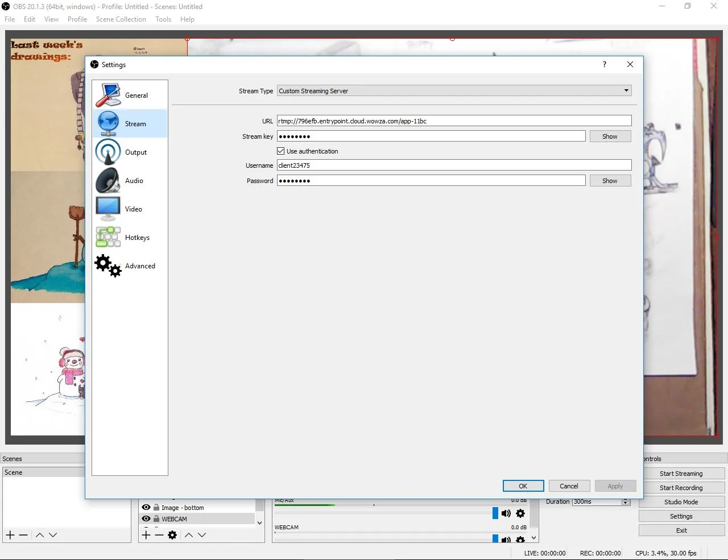Viewport: 728px width, 560px height.
Task: Open the General settings category
Action: coord(130,95)
